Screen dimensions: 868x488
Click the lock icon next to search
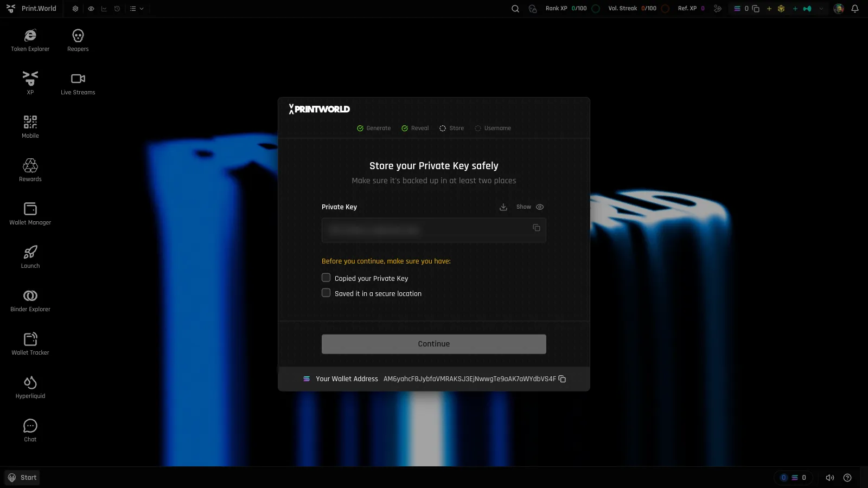(533, 9)
